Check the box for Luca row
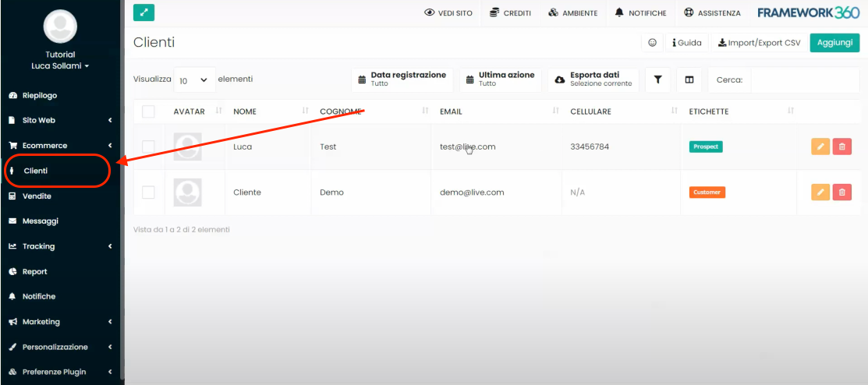This screenshot has height=385, width=868. [148, 147]
